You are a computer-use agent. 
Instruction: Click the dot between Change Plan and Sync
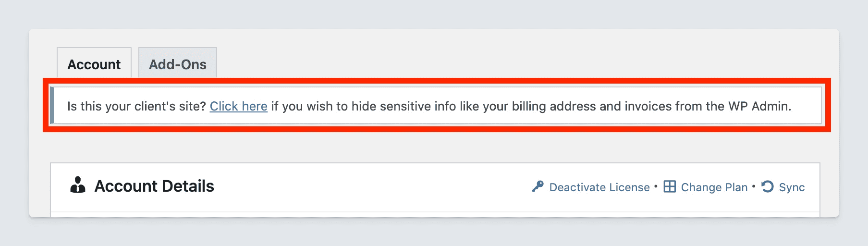click(x=754, y=186)
